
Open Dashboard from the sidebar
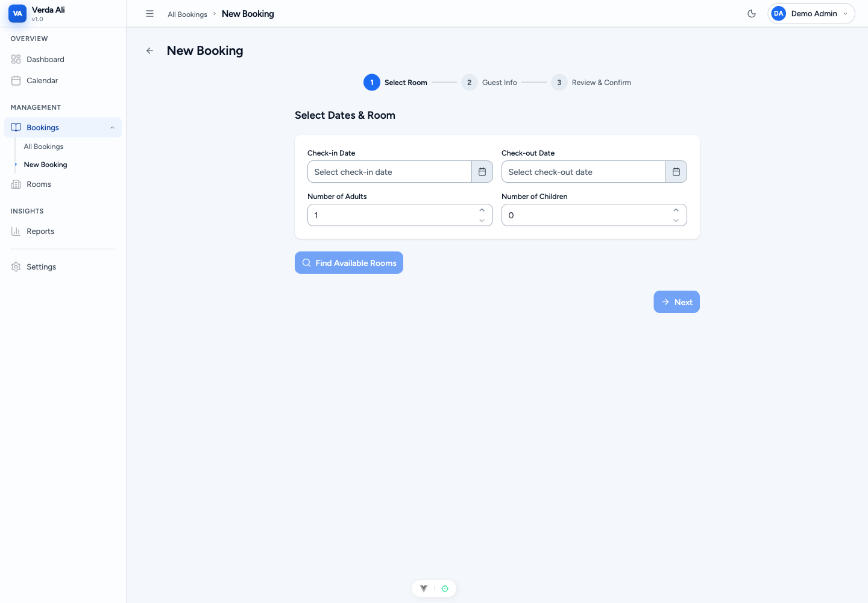click(63, 59)
